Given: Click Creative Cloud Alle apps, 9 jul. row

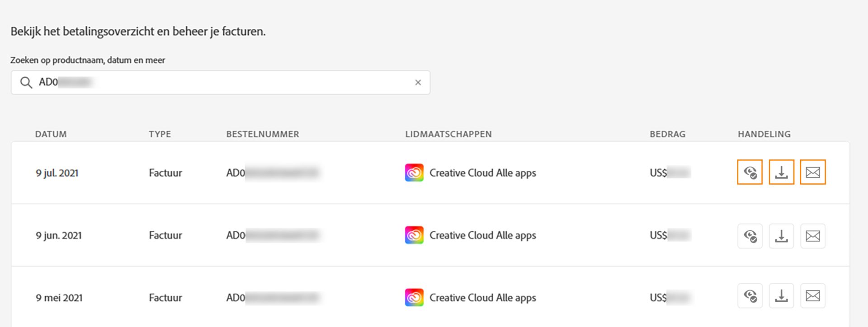Looking at the screenshot, I should 482,173.
